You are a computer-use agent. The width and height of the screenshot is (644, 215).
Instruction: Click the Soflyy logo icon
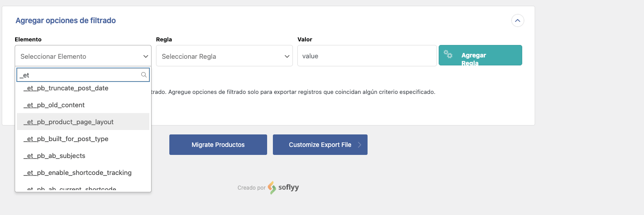tap(272, 188)
